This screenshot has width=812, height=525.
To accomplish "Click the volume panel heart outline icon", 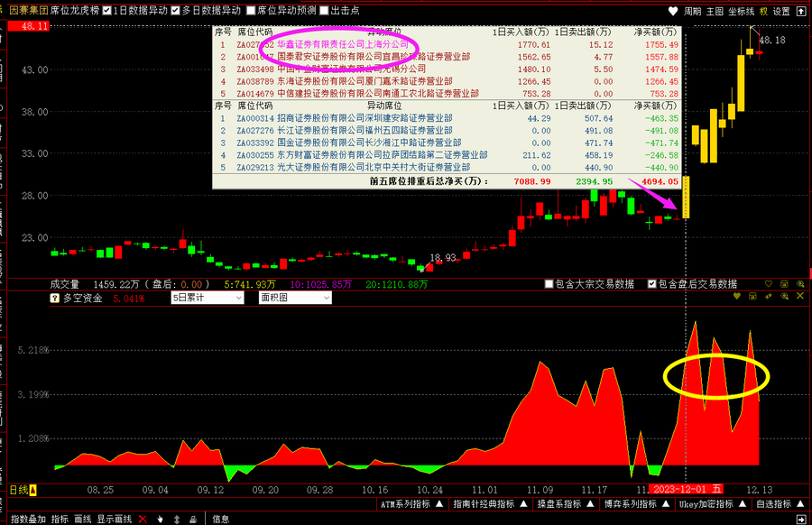I will (769, 284).
